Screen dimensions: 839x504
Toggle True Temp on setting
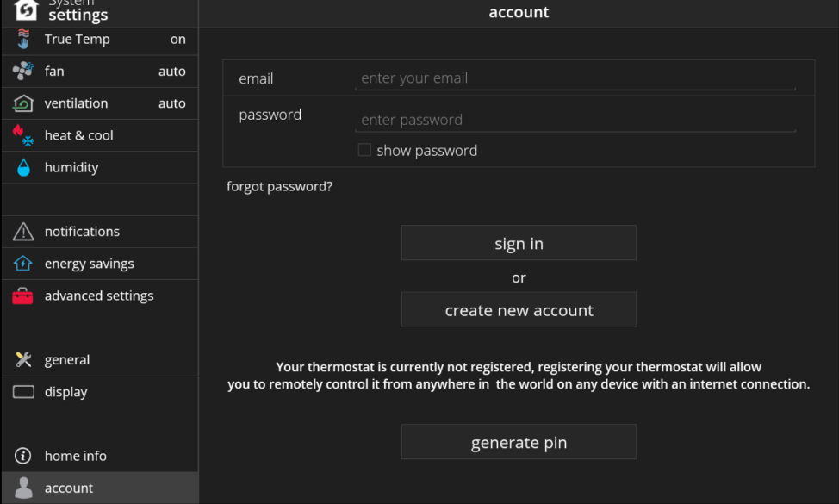100,39
